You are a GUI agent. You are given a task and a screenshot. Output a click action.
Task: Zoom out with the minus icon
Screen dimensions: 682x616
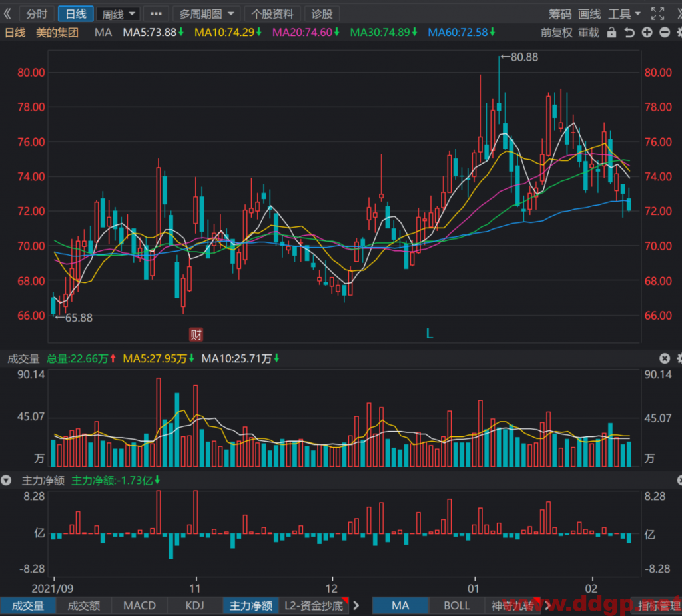(665, 33)
